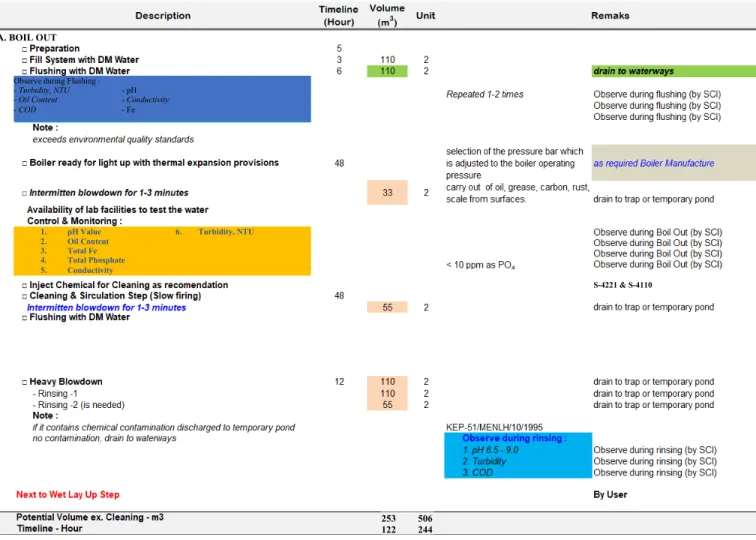This screenshot has height=540, width=756.
Task: Click the red 'Next to Wet Lay Up Step' text
Action: (x=68, y=495)
